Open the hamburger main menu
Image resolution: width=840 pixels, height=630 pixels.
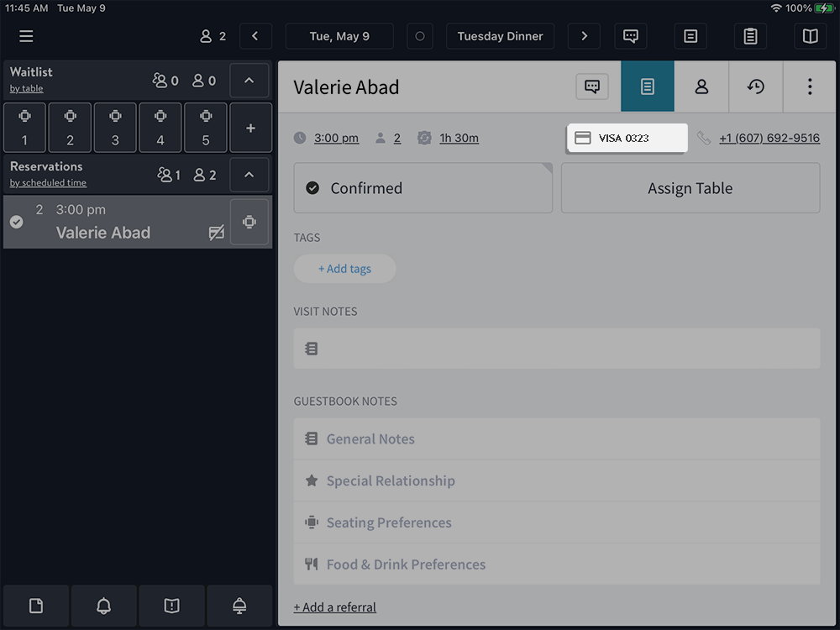26,36
